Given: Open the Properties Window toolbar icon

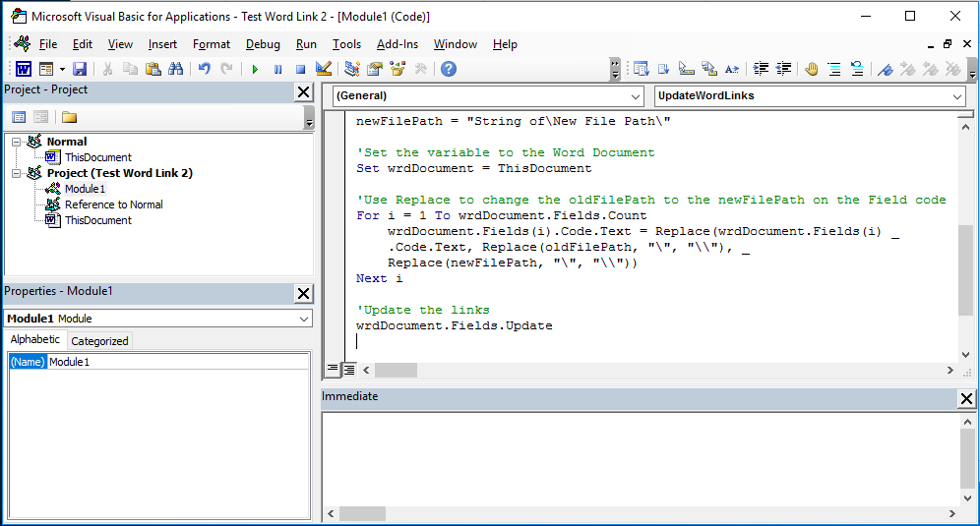Looking at the screenshot, I should tap(375, 69).
